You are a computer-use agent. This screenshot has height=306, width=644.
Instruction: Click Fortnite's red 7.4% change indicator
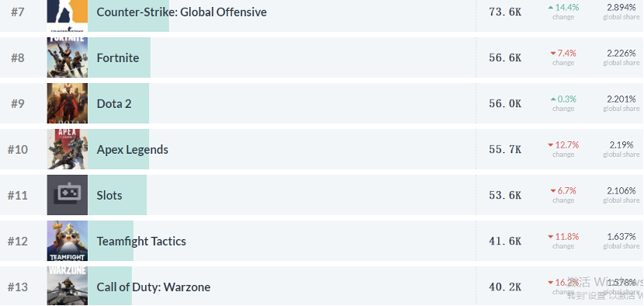[x=563, y=53]
